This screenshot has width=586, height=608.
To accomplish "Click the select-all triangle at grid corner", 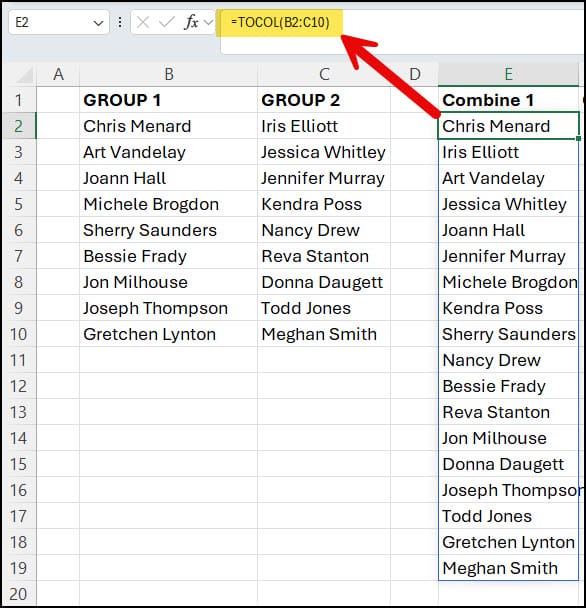I will point(24,74).
